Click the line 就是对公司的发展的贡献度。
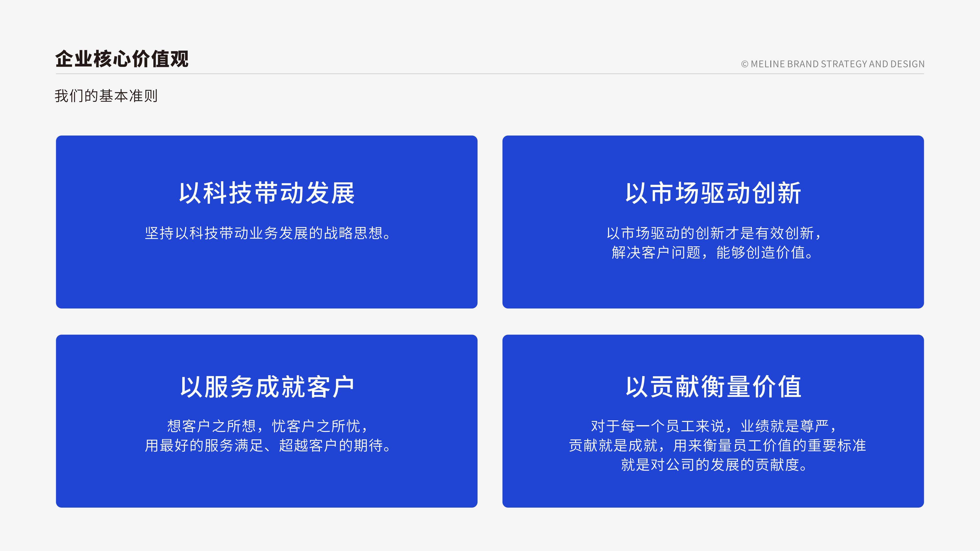 click(x=714, y=465)
